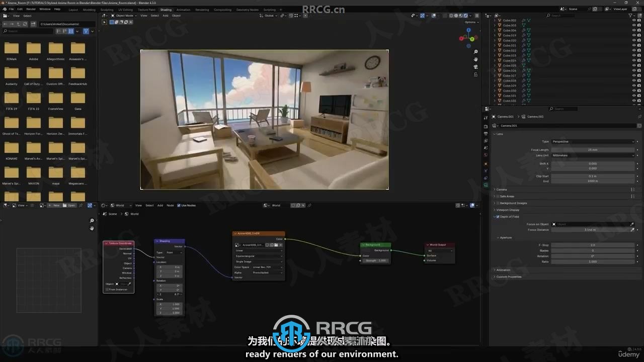Open the node editor Add menu

point(160,205)
